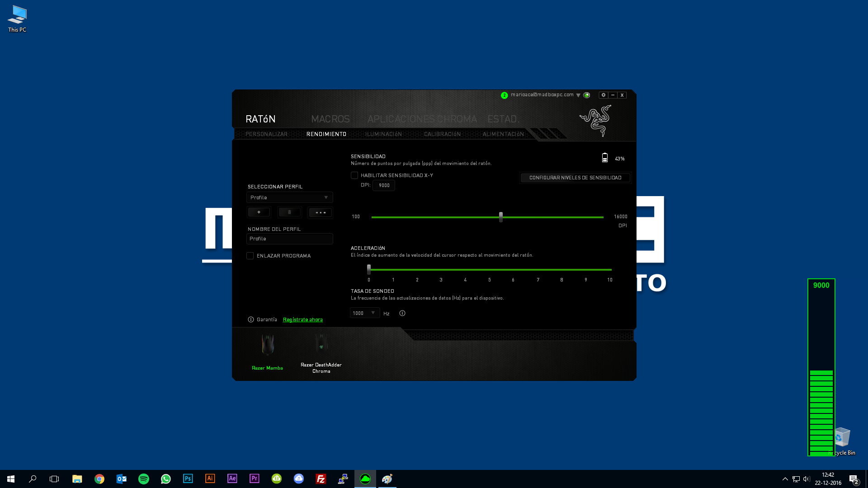Click the battery level icon
The image size is (868, 488).
(604, 158)
